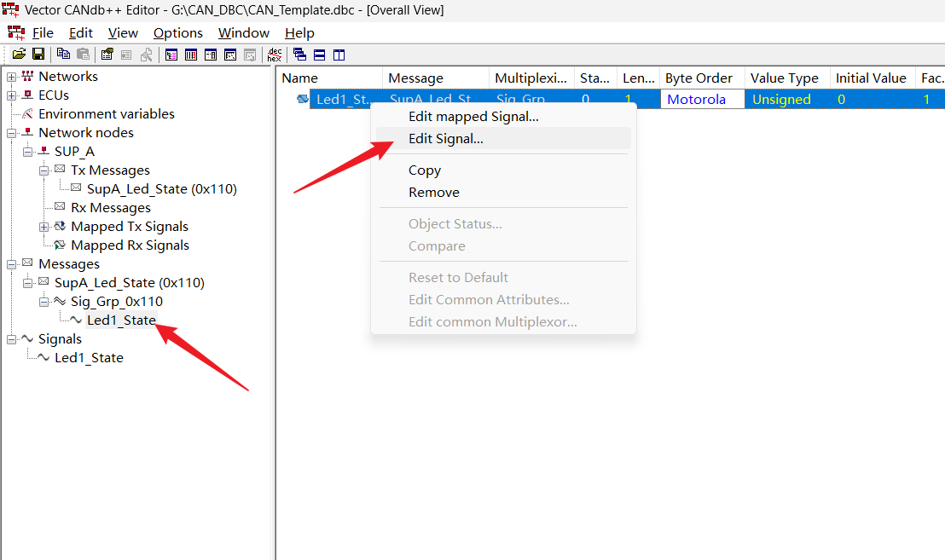Image resolution: width=945 pixels, height=560 pixels.
Task: Select the Mapped Rx Signals tree item
Action: (x=130, y=245)
